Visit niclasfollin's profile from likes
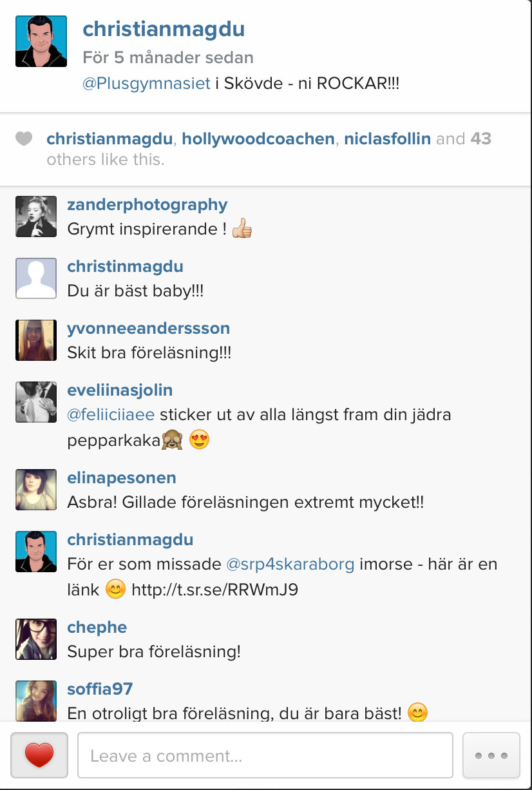The width and height of the screenshot is (532, 790). point(387,139)
